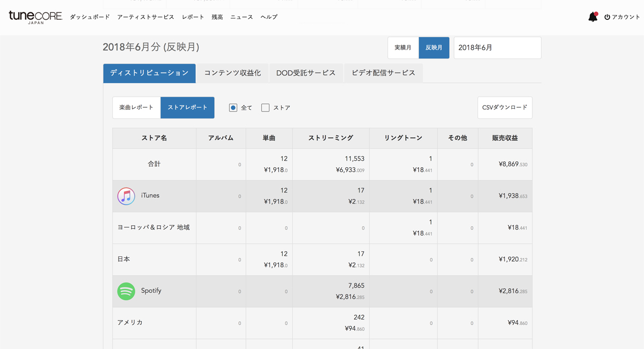Viewport: 644px width, 349px height.
Task: Select the 全て radio button
Action: point(233,108)
